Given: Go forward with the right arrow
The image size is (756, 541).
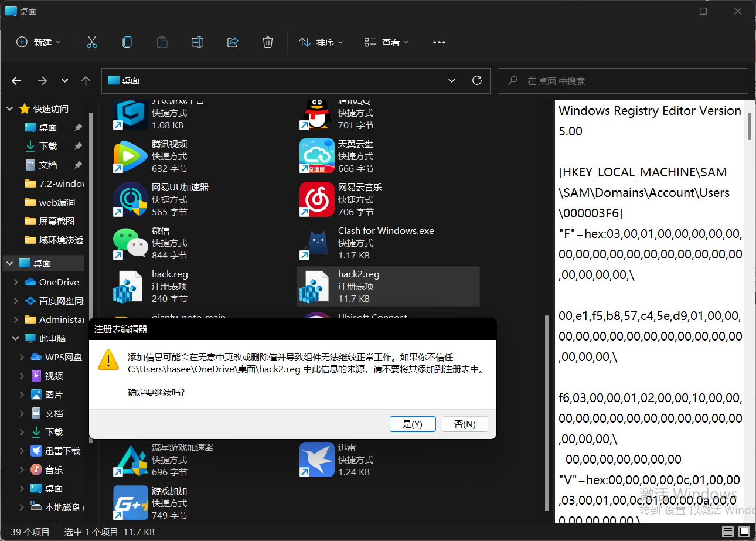Looking at the screenshot, I should click(x=42, y=81).
